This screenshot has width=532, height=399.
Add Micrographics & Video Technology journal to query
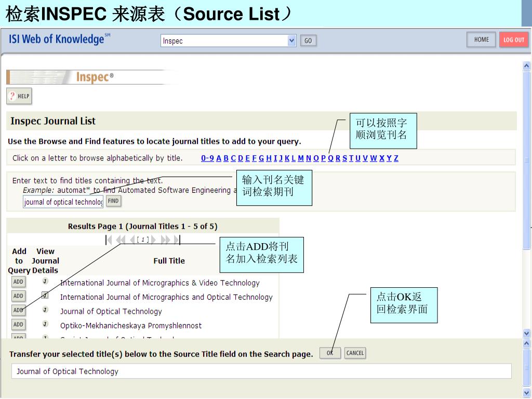point(18,282)
